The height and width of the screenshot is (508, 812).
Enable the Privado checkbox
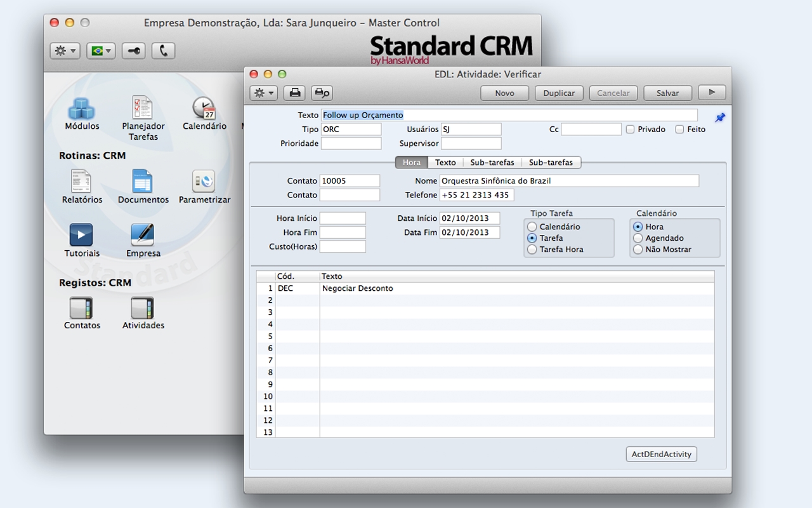[630, 130]
